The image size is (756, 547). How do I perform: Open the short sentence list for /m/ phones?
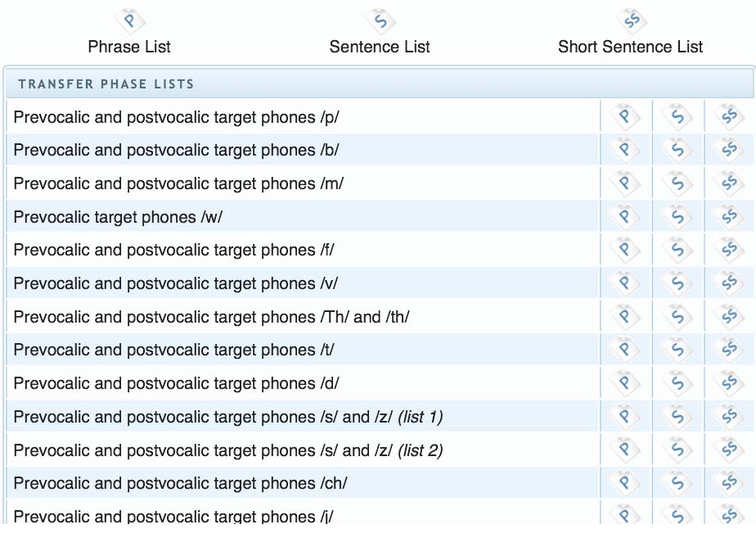click(730, 183)
